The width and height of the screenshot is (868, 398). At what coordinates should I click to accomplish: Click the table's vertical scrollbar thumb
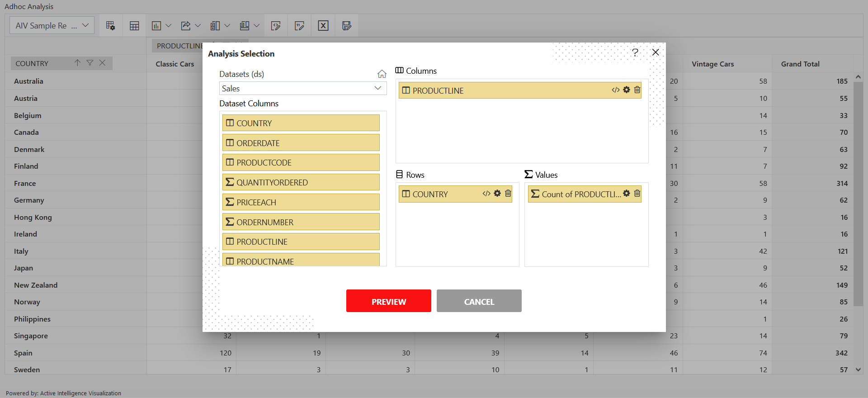click(x=858, y=194)
